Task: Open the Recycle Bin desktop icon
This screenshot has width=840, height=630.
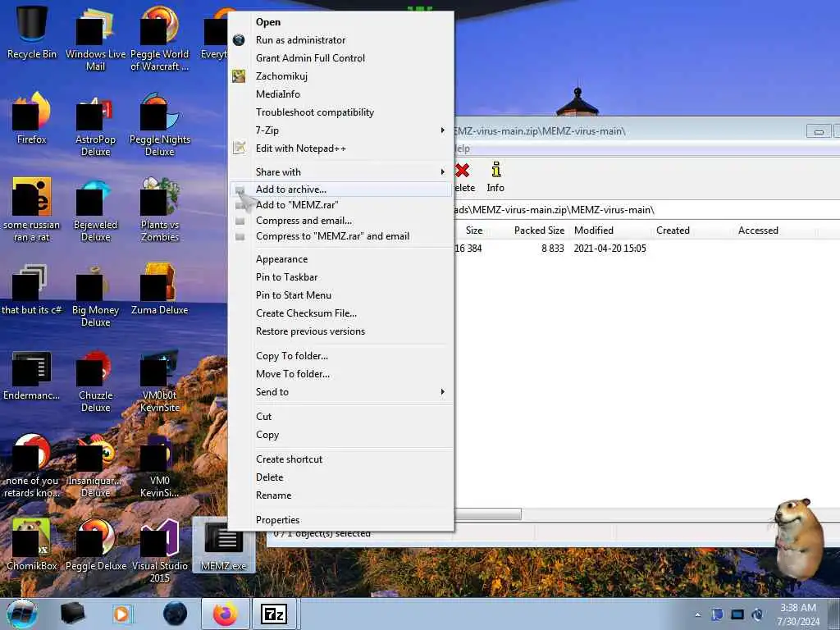Action: pyautogui.click(x=32, y=32)
